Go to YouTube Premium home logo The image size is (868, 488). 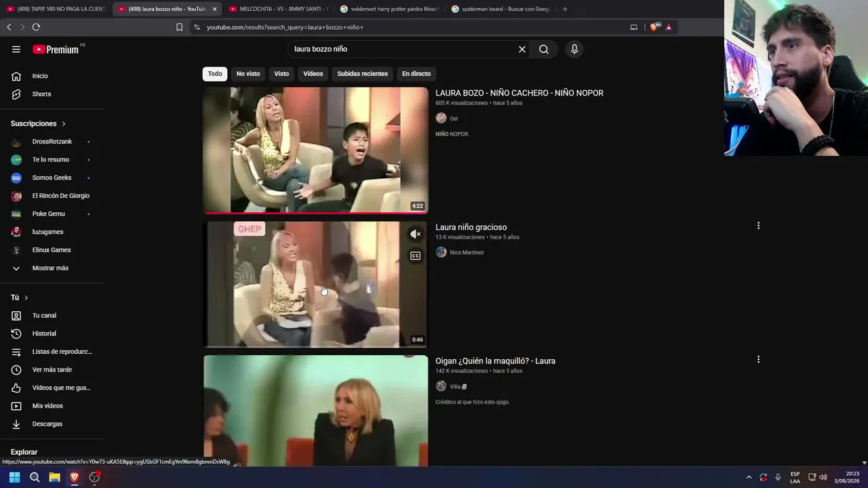click(56, 49)
